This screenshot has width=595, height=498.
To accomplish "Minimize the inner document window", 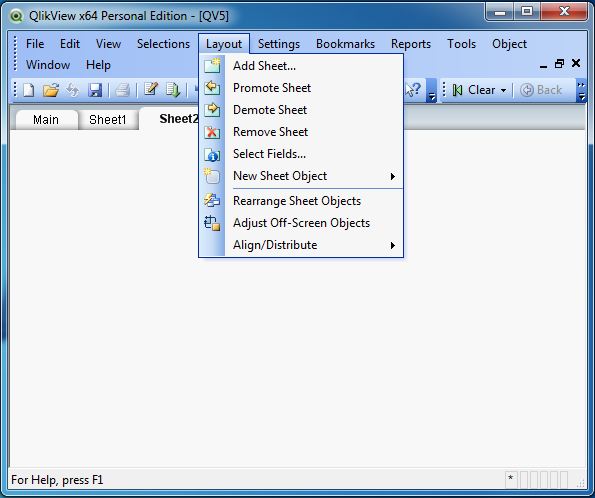I will point(543,65).
